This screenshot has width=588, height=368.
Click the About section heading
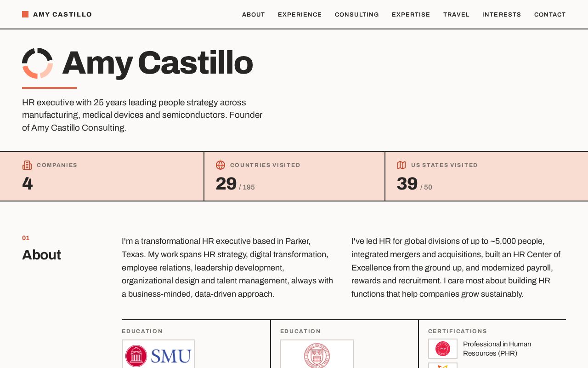pos(41,255)
